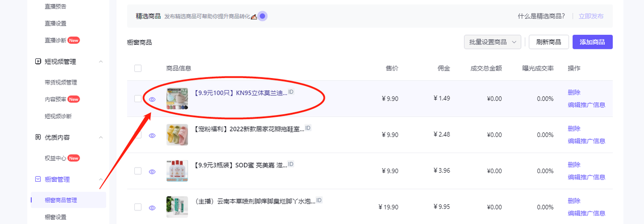
Task: Open 带货视频管理 menu item
Action: point(61,83)
